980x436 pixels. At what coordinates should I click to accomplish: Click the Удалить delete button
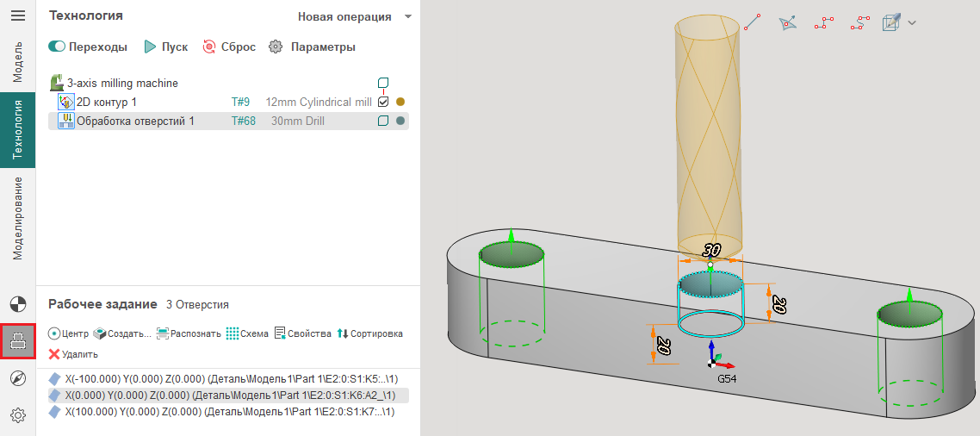73,354
